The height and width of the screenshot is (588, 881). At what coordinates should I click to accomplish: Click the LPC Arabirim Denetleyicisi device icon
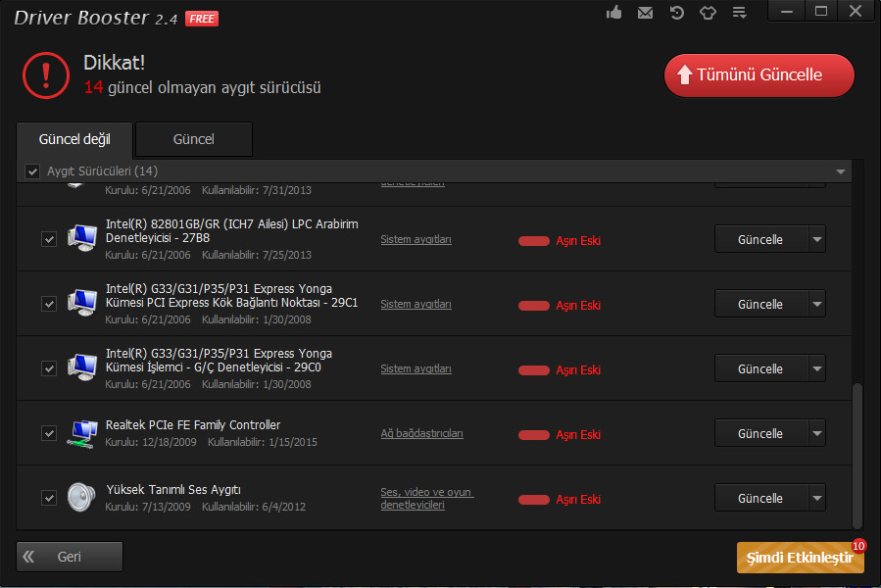tap(82, 238)
